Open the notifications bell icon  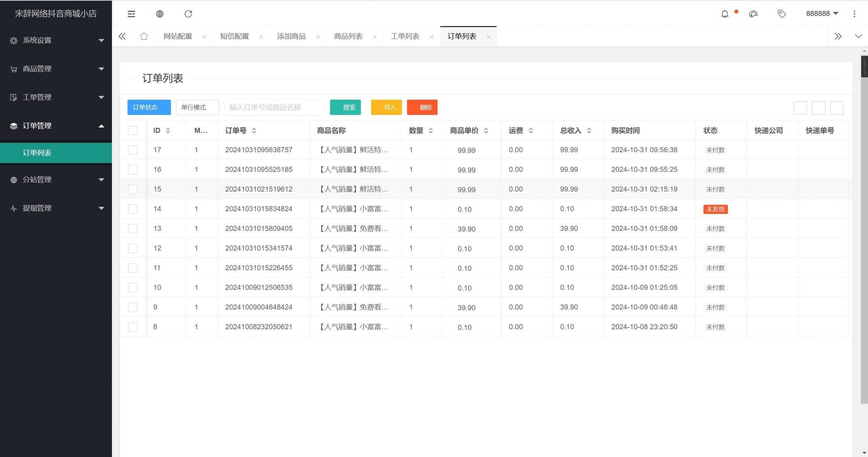(x=724, y=14)
